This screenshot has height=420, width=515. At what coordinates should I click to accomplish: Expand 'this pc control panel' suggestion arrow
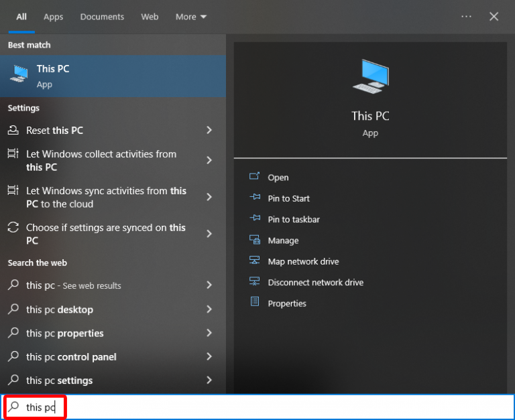pyautogui.click(x=209, y=356)
